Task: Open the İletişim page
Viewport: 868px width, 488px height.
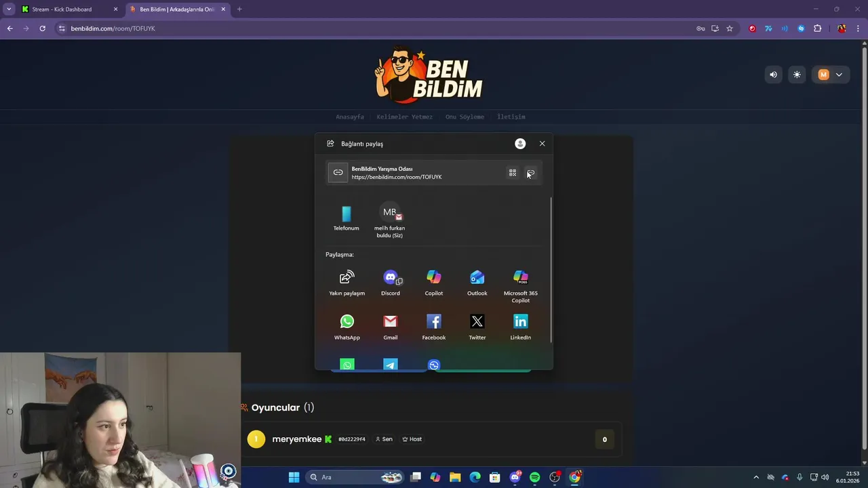Action: tap(511, 117)
